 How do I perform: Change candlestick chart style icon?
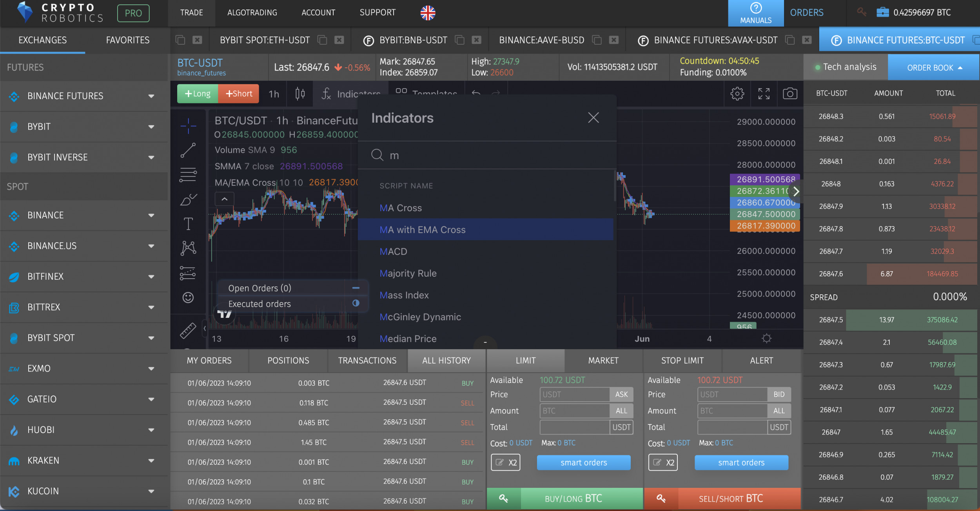(x=300, y=94)
